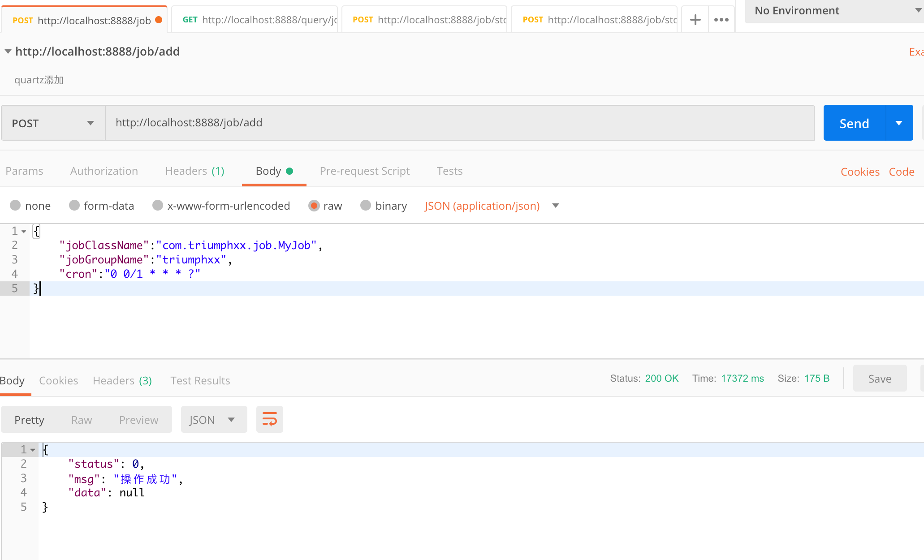Open the Pre-request Script tab
Image resolution: width=924 pixels, height=560 pixels.
click(364, 171)
